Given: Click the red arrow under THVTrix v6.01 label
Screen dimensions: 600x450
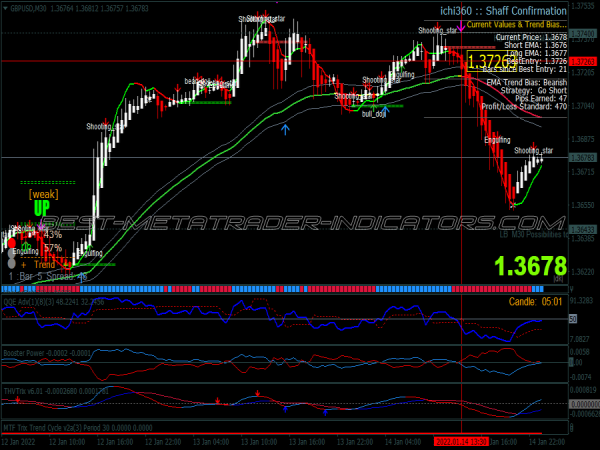Looking at the screenshot, I should (18, 400).
